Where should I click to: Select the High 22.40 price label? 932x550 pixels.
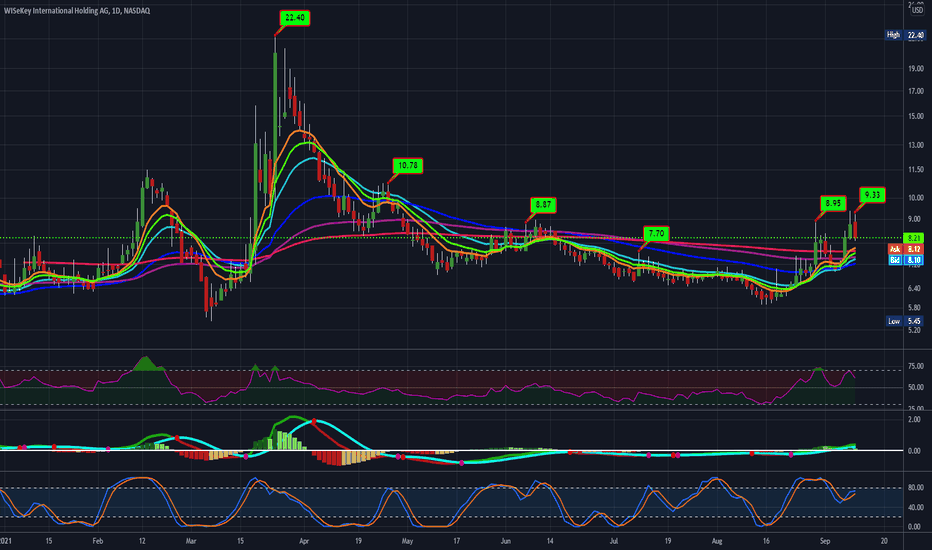(x=905, y=35)
